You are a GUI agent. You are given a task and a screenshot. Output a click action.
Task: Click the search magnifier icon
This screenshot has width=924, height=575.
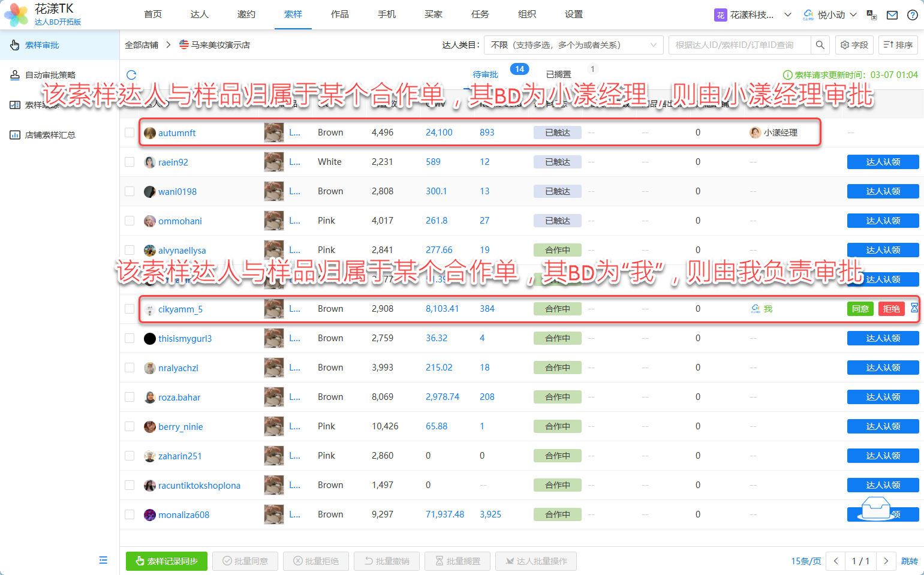click(x=820, y=45)
